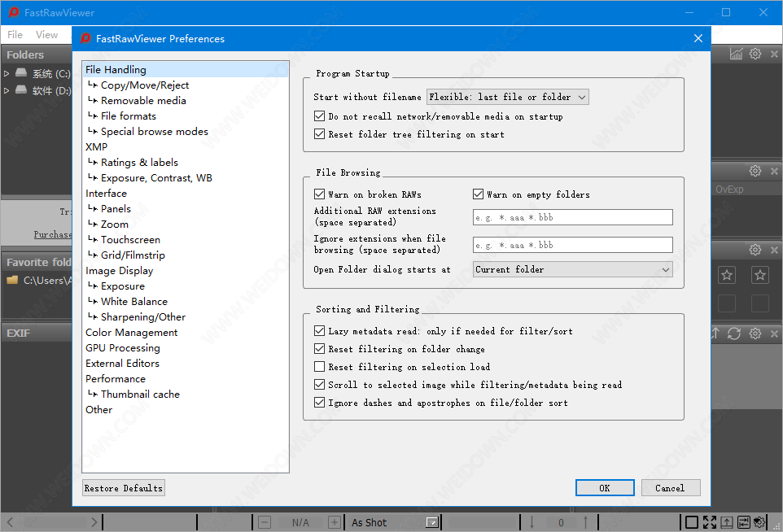Viewport: 783px width, 532px height.
Task: Toggle 'Scroll to selected image while filtering' checkbox
Action: [320, 385]
